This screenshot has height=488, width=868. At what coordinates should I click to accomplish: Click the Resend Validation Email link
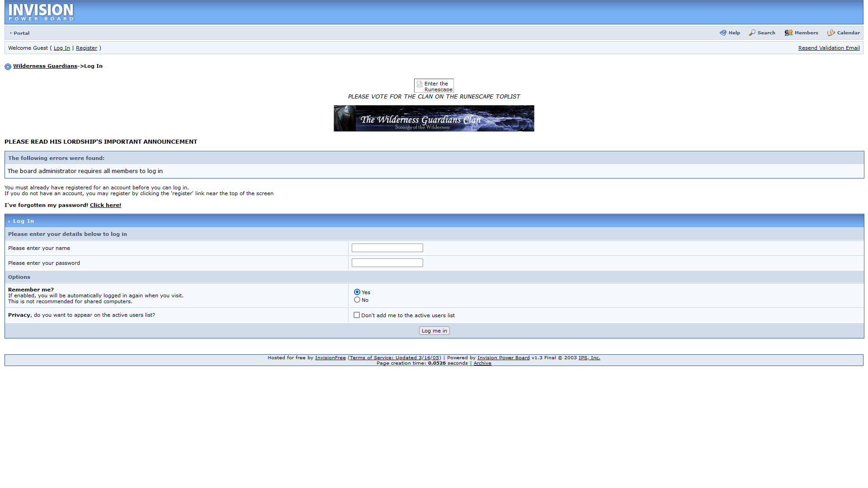point(829,48)
